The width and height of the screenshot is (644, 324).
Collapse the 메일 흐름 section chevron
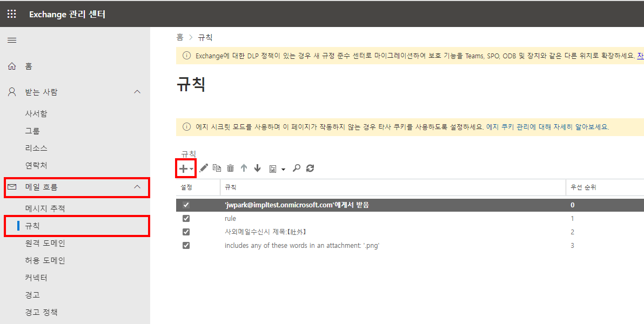coord(137,187)
